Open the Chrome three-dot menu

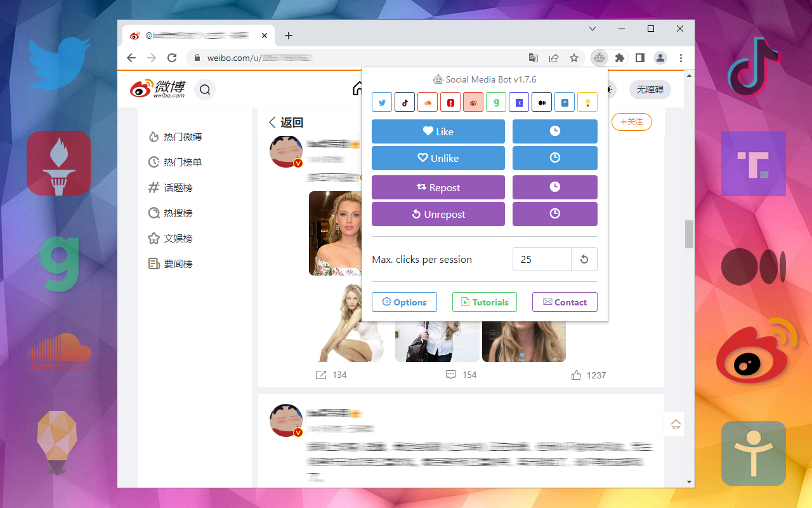[681, 58]
